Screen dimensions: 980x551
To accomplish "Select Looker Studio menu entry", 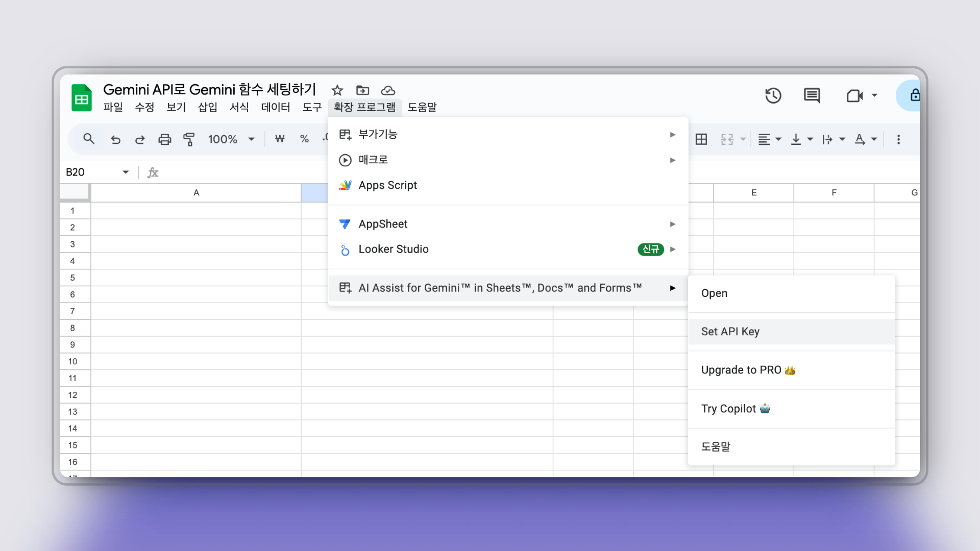I will pyautogui.click(x=508, y=249).
